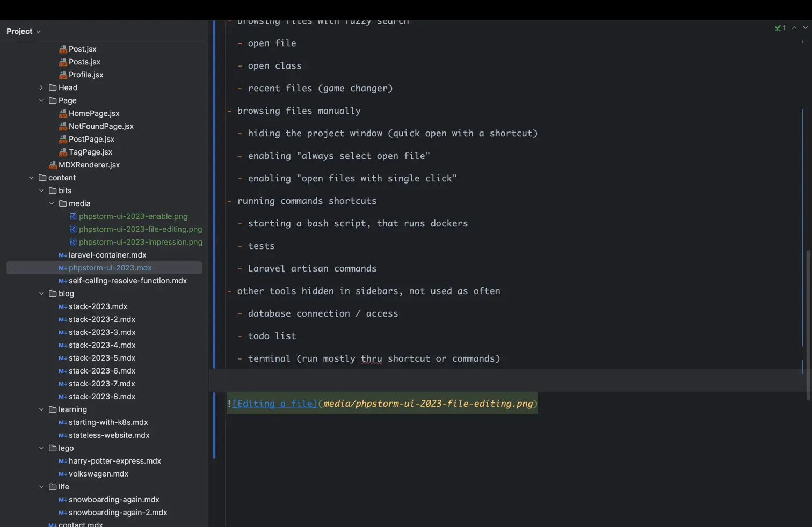Open volkswagen.mdx from the Project panel
This screenshot has width=812, height=527.
pos(98,474)
